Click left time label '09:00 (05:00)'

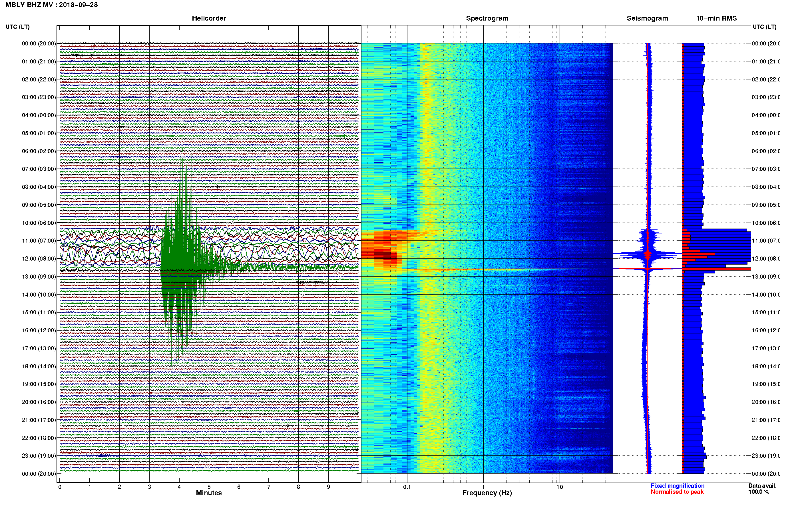[39, 205]
